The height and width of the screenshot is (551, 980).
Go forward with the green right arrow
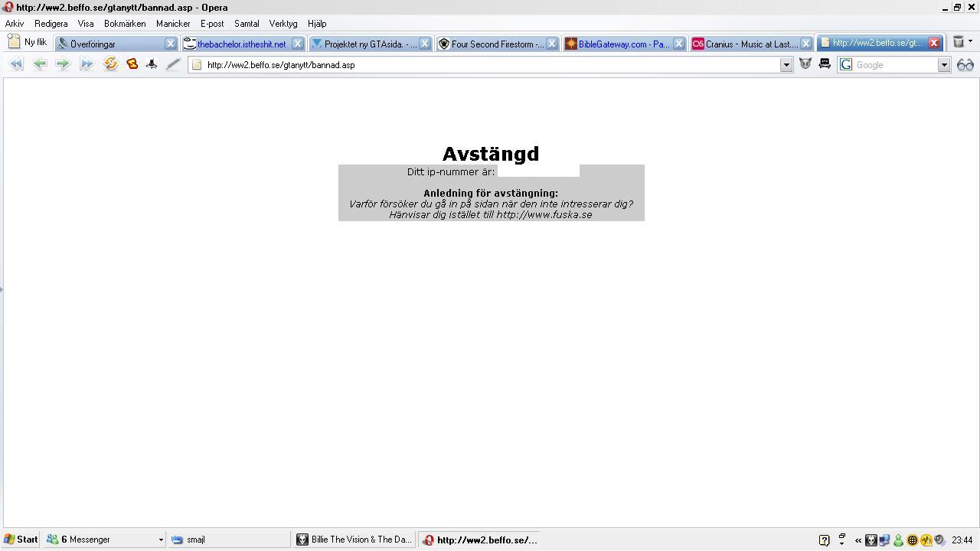click(x=63, y=64)
